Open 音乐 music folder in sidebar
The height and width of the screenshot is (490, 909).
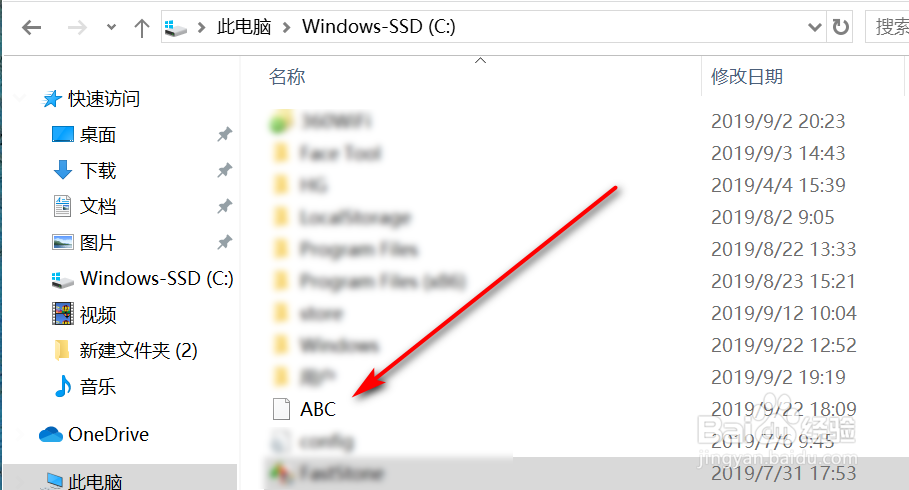(x=97, y=387)
